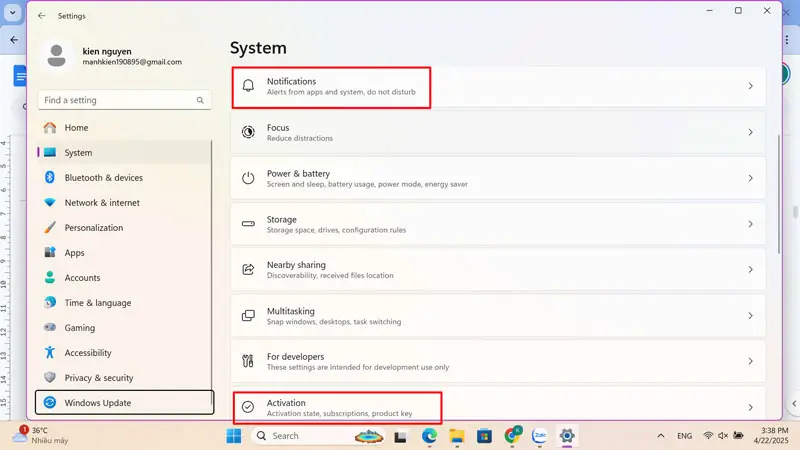Expand the Multitasking row chevron

point(751,316)
